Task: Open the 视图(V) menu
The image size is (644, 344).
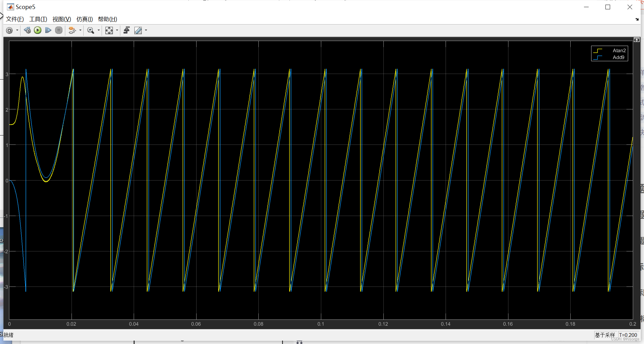Action: 62,19
